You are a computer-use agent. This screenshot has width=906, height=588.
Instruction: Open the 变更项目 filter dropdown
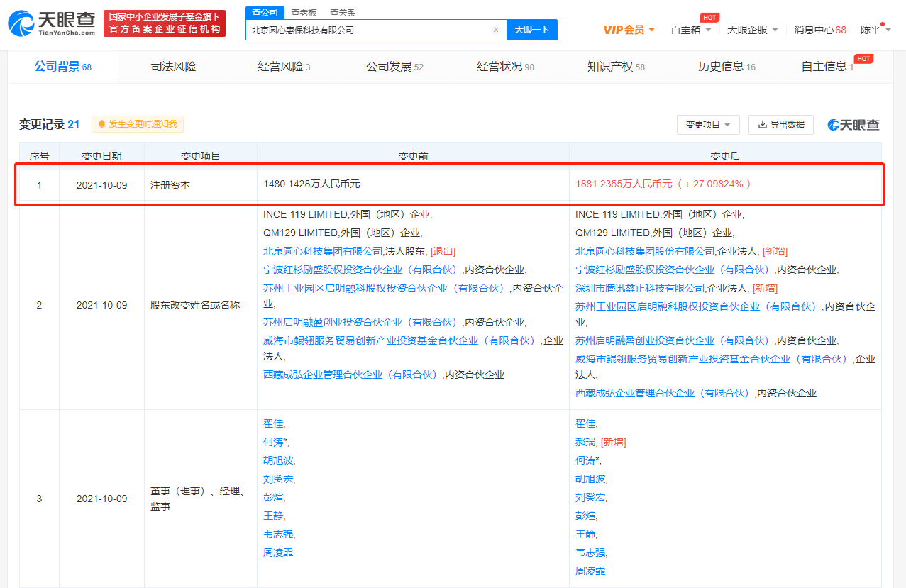(708, 124)
